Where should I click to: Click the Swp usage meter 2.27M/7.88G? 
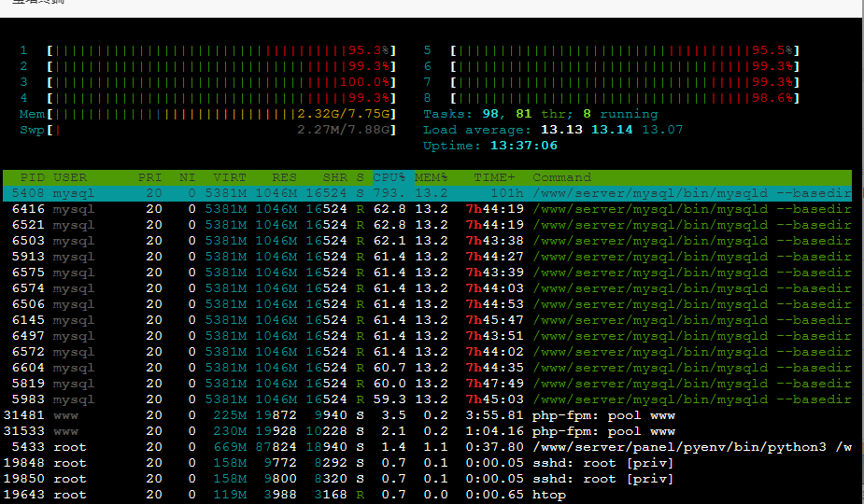tap(221, 130)
